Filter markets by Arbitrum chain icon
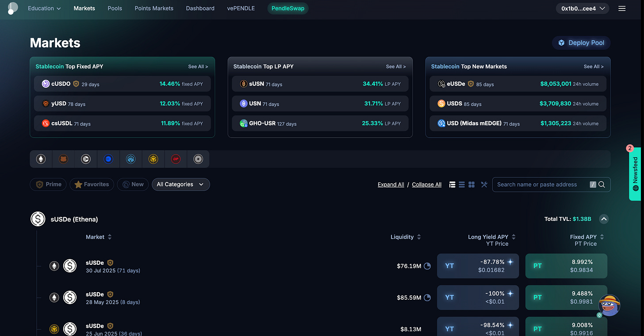The height and width of the screenshot is (336, 644). pos(131,159)
